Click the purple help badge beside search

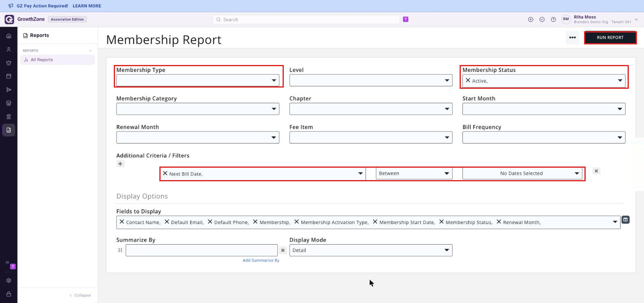[x=406, y=19]
